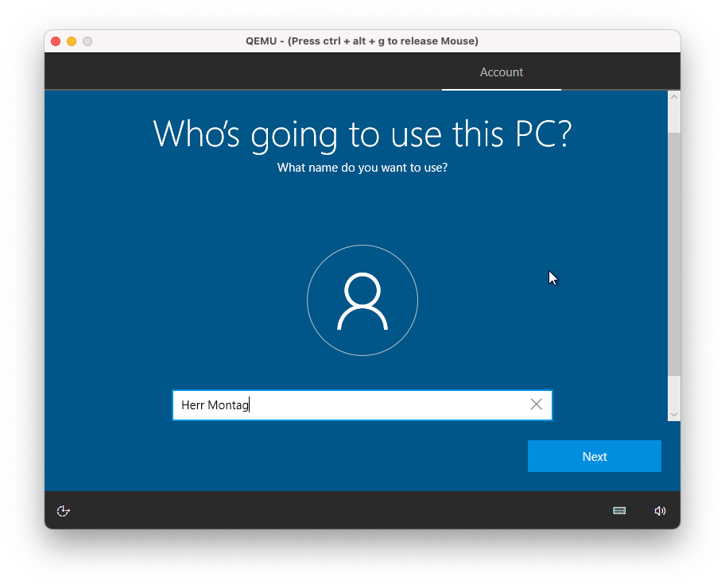
Task: Click the scrollbar down arrow
Action: pos(674,414)
